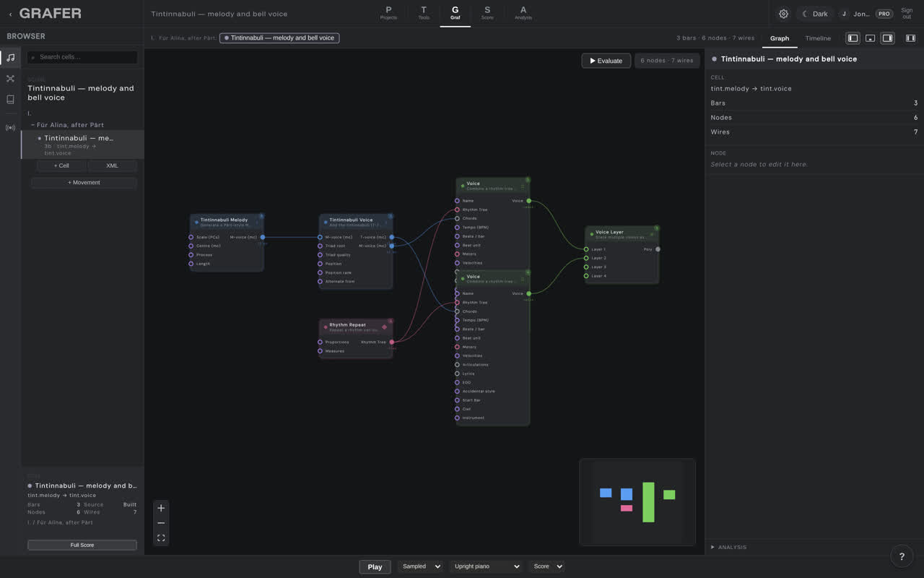This screenshot has width=924, height=578.
Task: Open the Upright piano instrument dropdown
Action: (x=486, y=566)
